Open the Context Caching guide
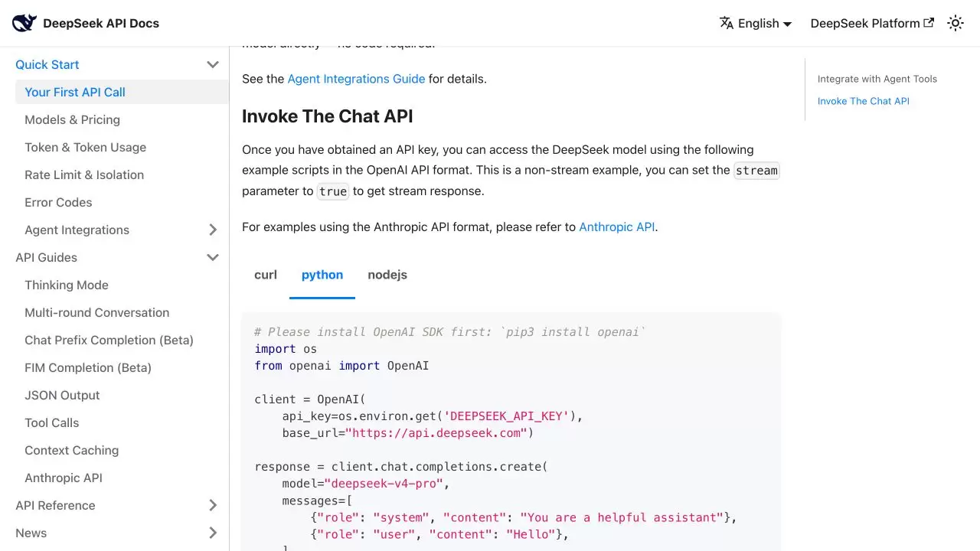The width and height of the screenshot is (980, 551). 71,450
